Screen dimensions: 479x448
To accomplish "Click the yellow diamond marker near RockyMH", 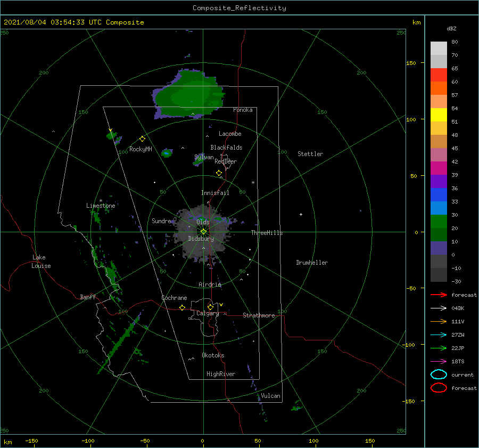I will (142, 139).
